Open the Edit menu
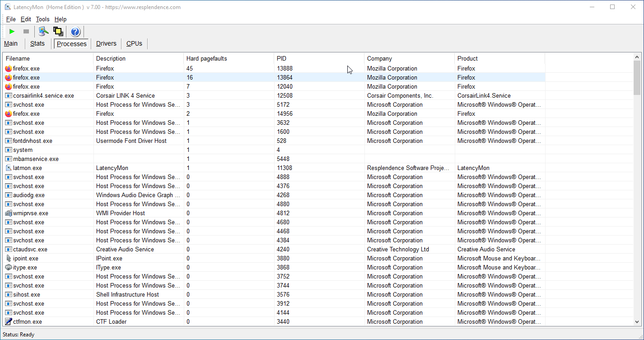644x340 pixels. [26, 19]
